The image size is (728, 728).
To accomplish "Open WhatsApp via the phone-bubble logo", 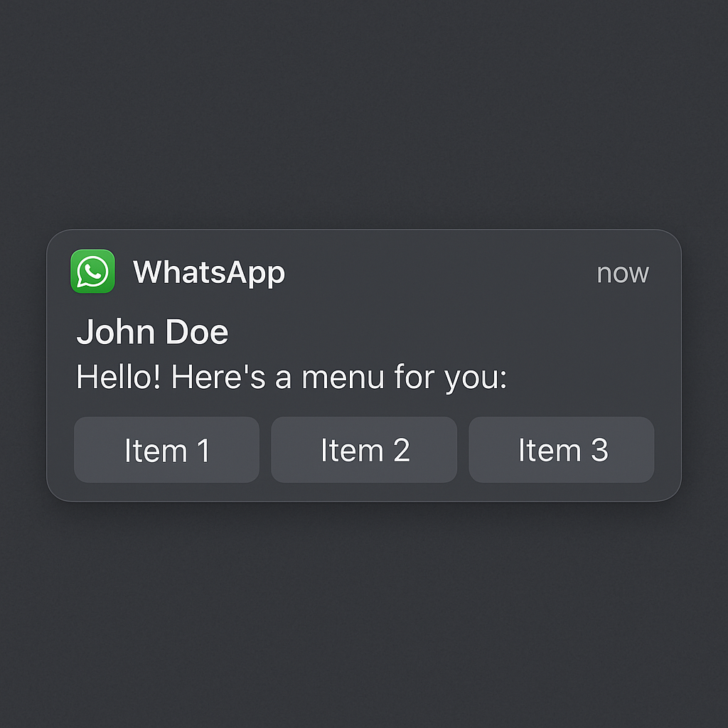I will [93, 272].
